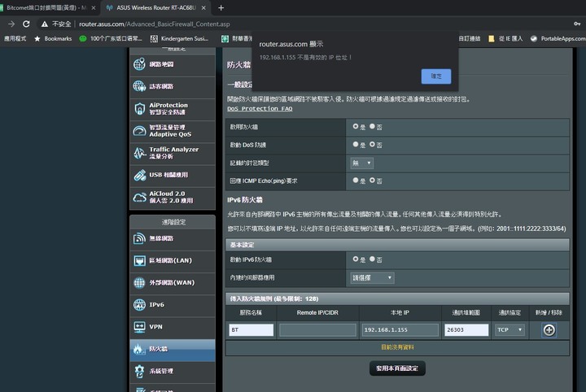The height and width of the screenshot is (392, 586).
Task: Close the ASUS Wireless Router tab
Action: (x=203, y=8)
